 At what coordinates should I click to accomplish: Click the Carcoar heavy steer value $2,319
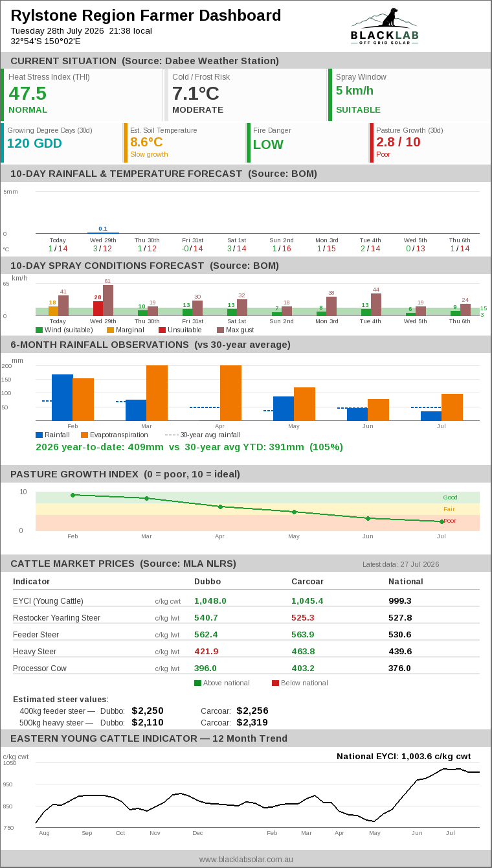click(x=252, y=722)
